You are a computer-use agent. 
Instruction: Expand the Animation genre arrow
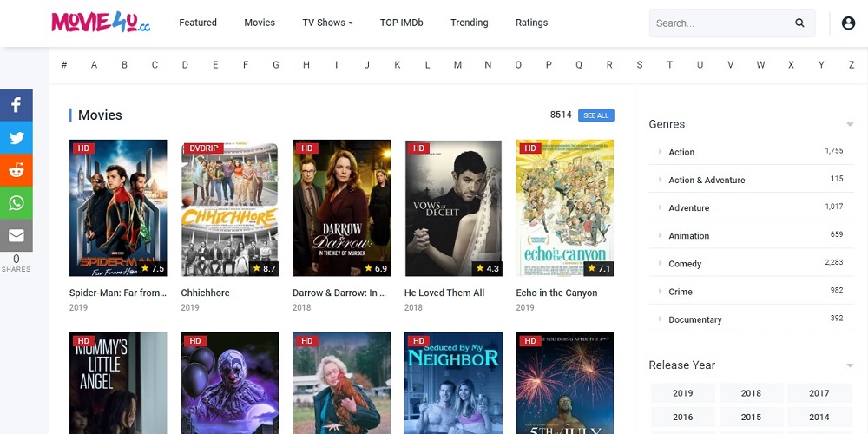point(660,235)
